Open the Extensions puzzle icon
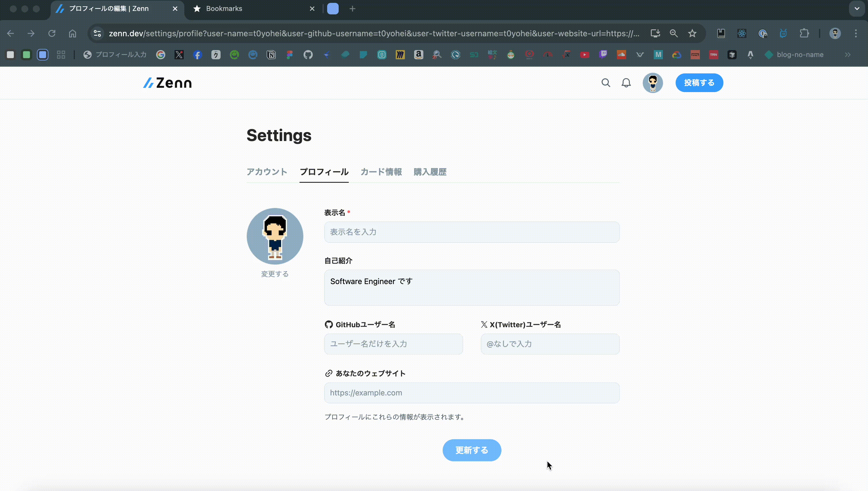 pos(804,33)
